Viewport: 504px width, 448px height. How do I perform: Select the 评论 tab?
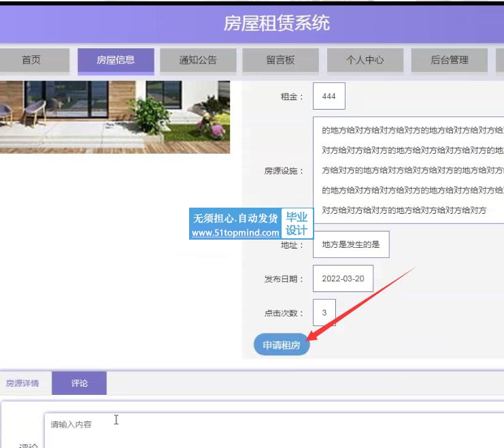pos(79,383)
